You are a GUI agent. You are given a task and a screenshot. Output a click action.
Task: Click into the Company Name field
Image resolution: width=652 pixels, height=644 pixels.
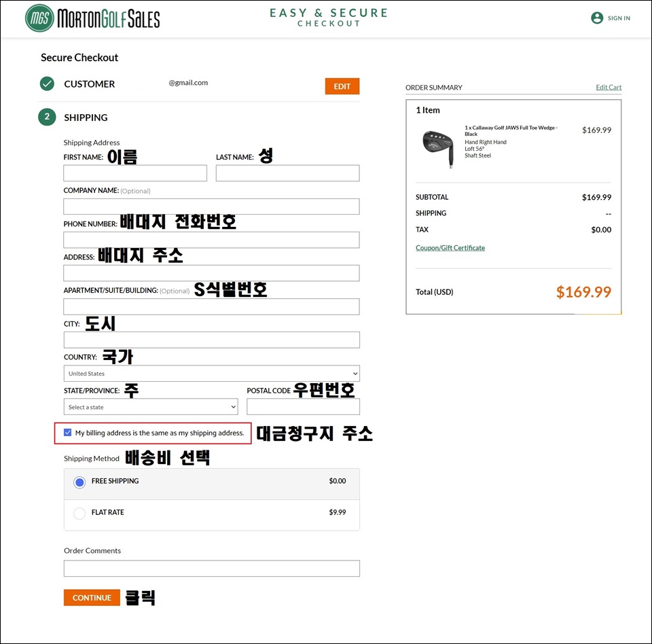[212, 207]
